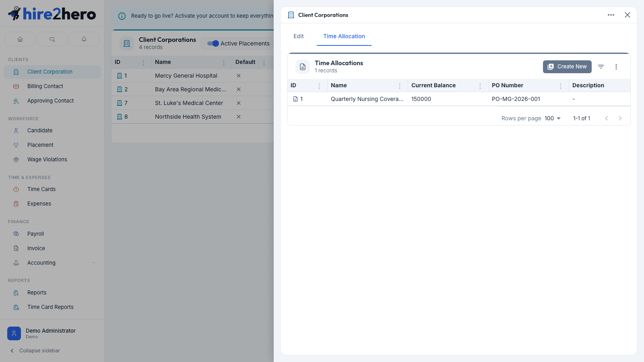Click the Candidate person icon
Viewport: 644px width, 362px height.
click(16, 131)
